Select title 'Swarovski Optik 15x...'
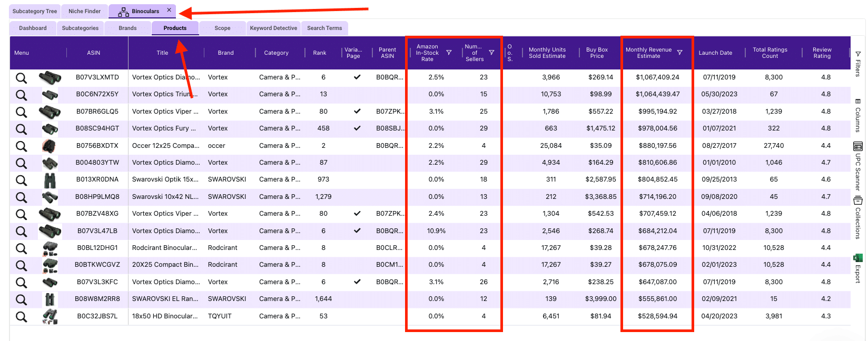The image size is (868, 341). (x=165, y=179)
